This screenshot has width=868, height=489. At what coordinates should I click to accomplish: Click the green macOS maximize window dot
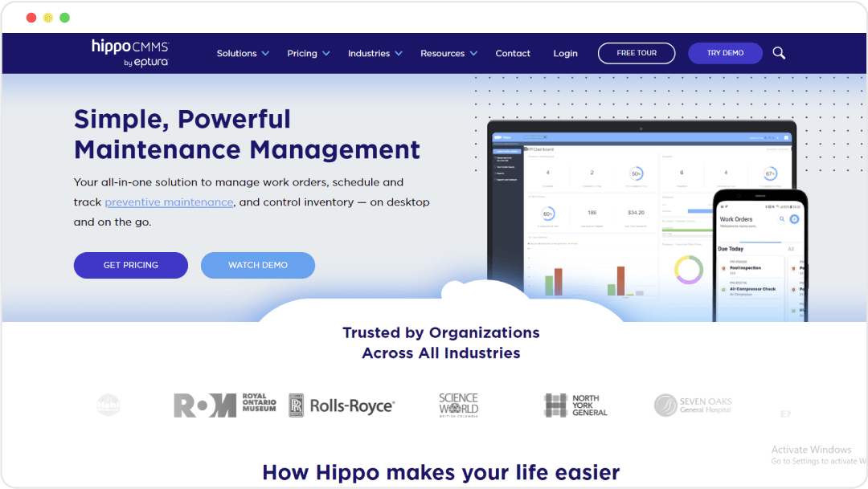click(x=64, y=18)
